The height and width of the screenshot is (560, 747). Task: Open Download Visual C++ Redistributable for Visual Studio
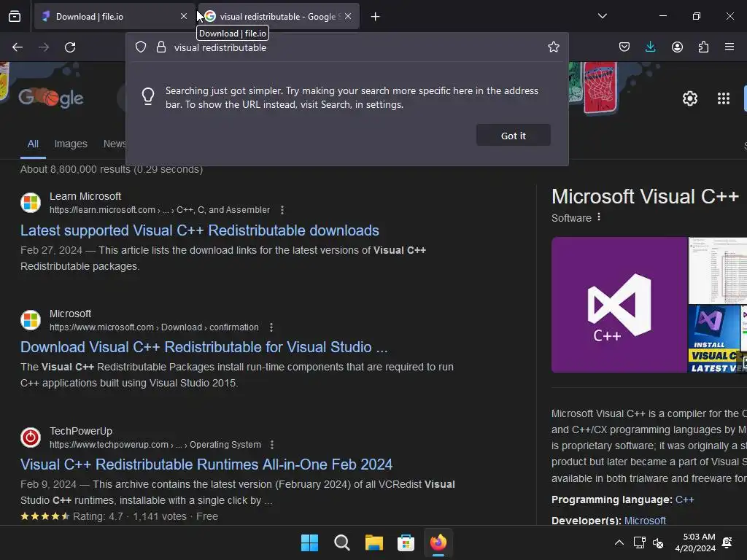point(204,347)
